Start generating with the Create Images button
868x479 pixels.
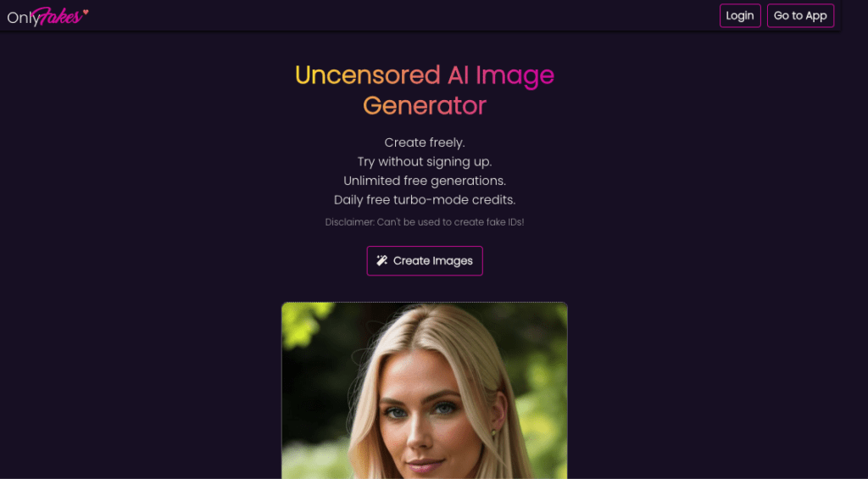(x=425, y=260)
